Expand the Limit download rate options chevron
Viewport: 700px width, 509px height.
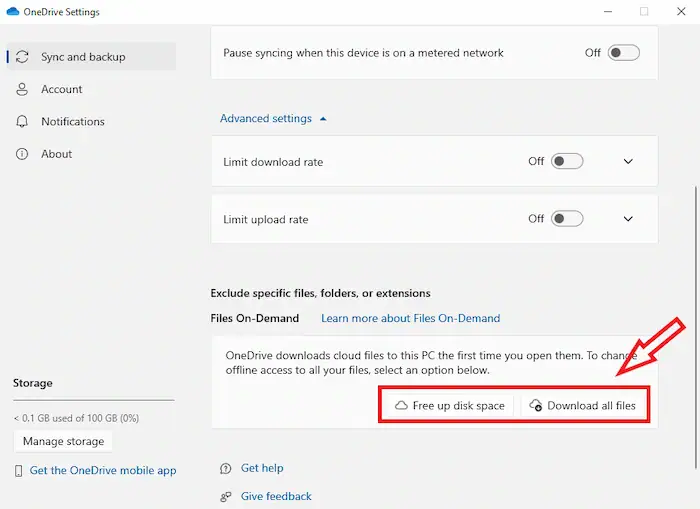[x=628, y=161]
